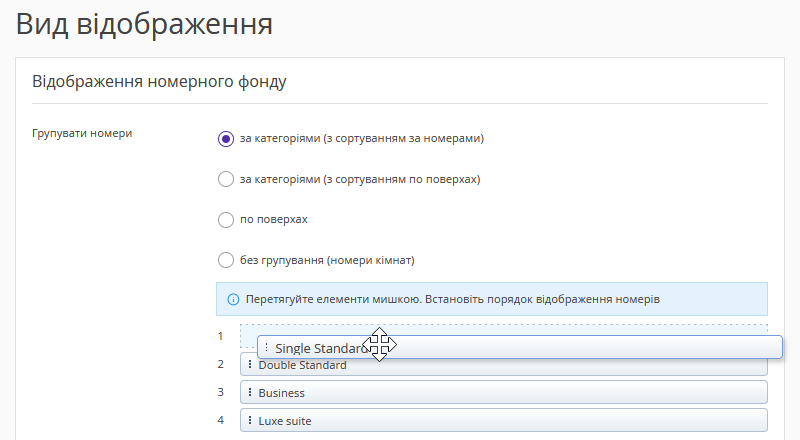Viewport: 800px width, 440px height.
Task: Click order number 1 in the list
Action: [x=221, y=336]
